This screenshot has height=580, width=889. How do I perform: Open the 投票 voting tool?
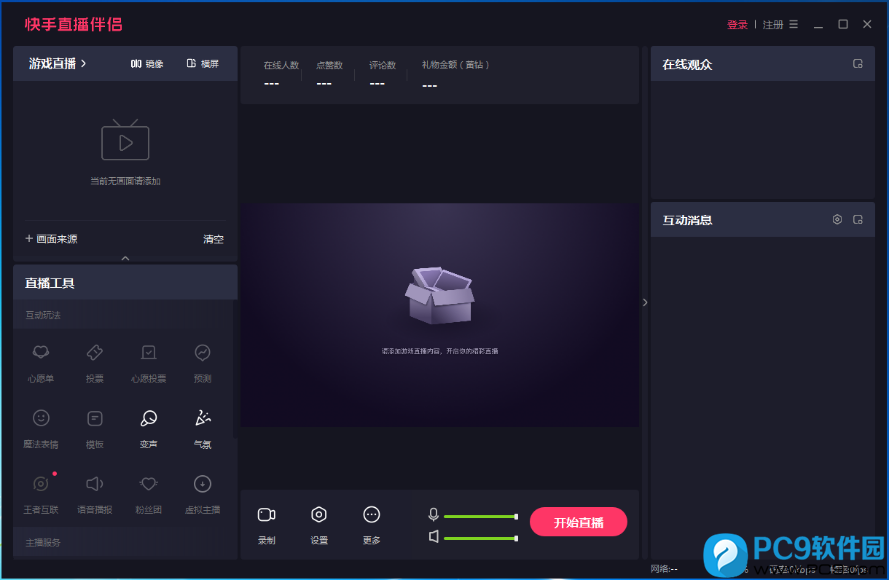[x=95, y=362]
